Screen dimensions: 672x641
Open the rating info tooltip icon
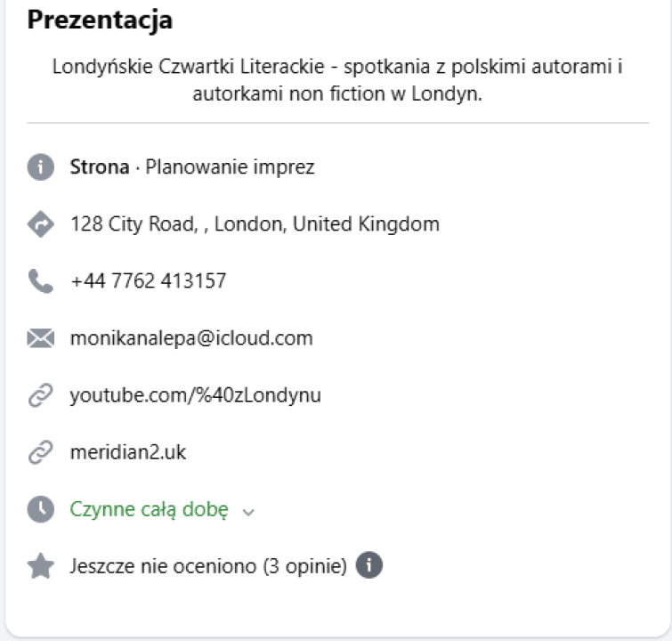[369, 565]
